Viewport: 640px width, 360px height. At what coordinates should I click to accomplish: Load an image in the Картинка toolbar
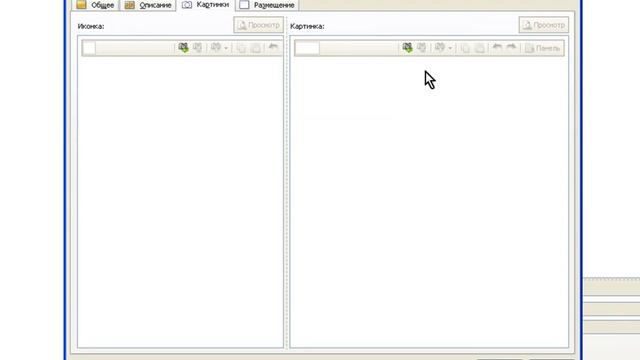pos(407,48)
